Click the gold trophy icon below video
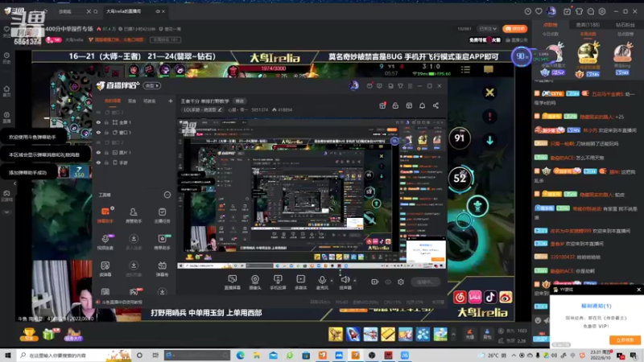The image size is (644, 362). [x=29, y=335]
